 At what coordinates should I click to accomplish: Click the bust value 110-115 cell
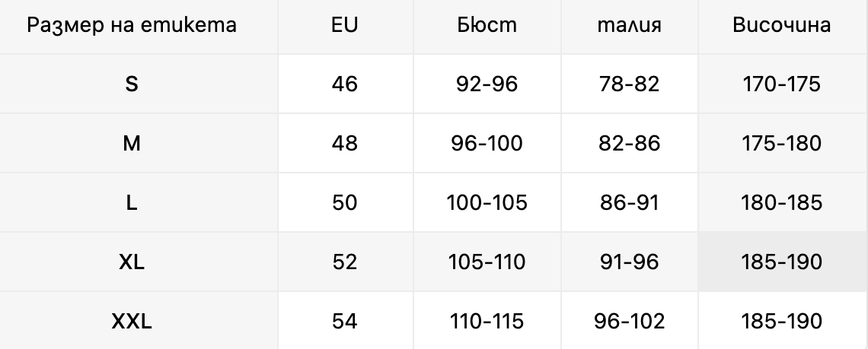(487, 321)
